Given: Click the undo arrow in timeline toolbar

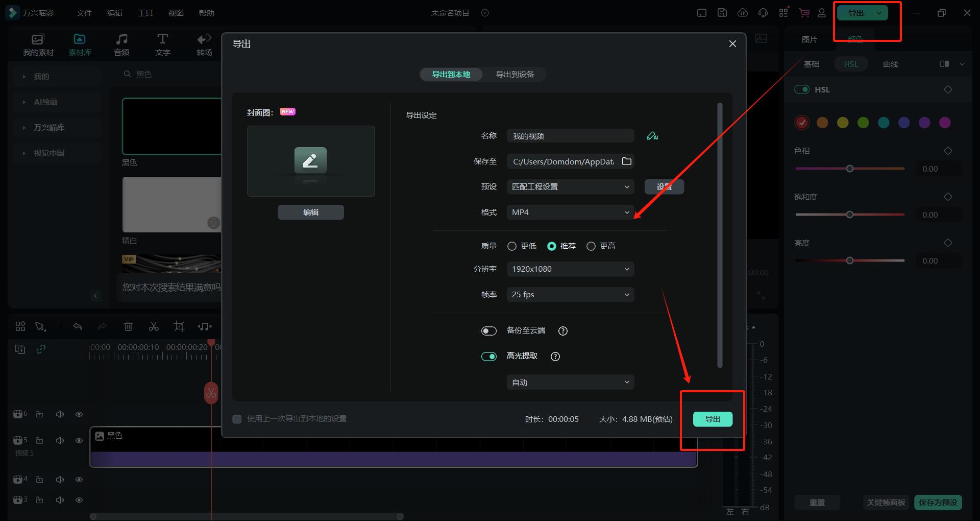Looking at the screenshot, I should pos(78,326).
